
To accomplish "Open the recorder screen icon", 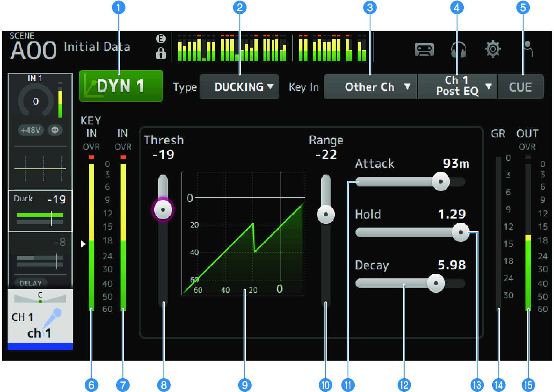I will (423, 50).
